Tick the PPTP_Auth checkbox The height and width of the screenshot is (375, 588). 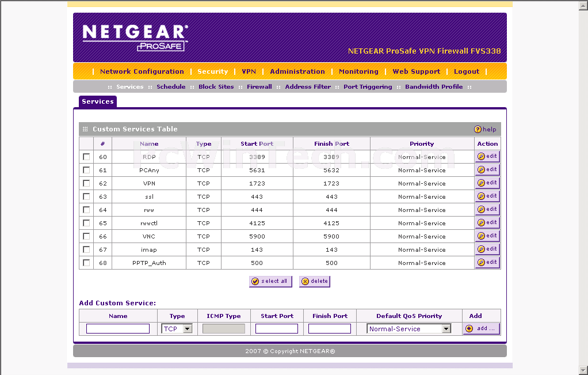tap(86, 263)
